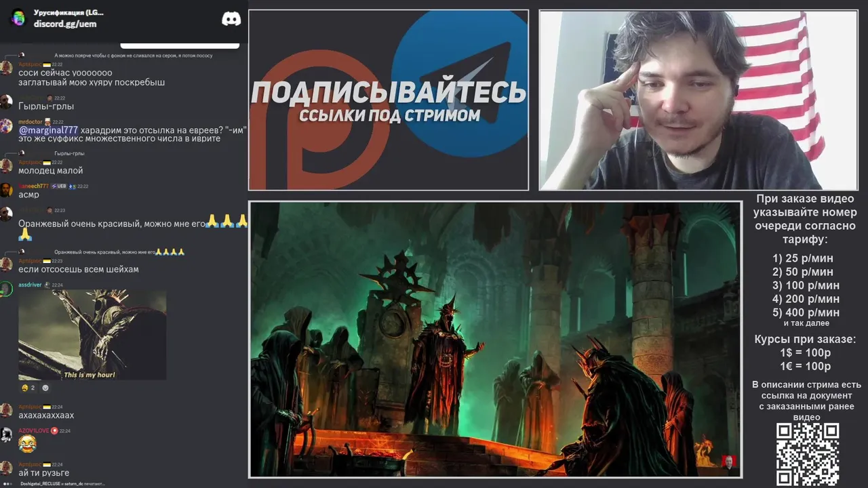Click the small avatar in the artwork corner
Screen dimensions: 868x488
pos(729,462)
